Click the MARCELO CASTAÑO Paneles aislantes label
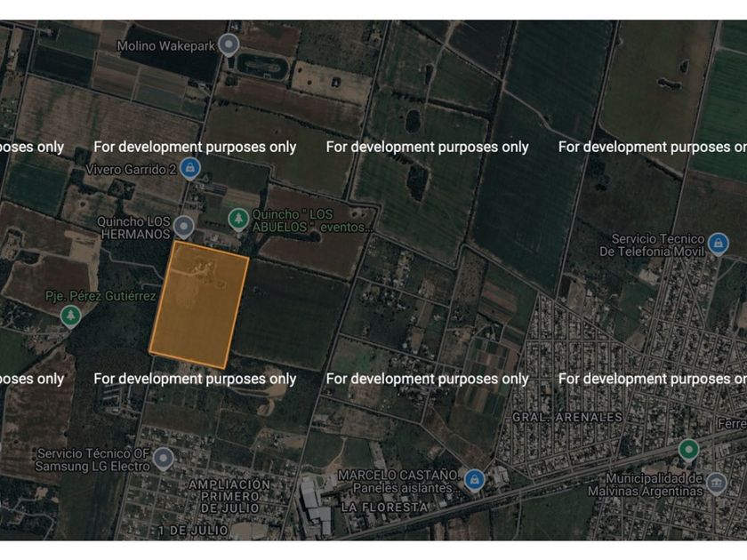 coord(399,482)
